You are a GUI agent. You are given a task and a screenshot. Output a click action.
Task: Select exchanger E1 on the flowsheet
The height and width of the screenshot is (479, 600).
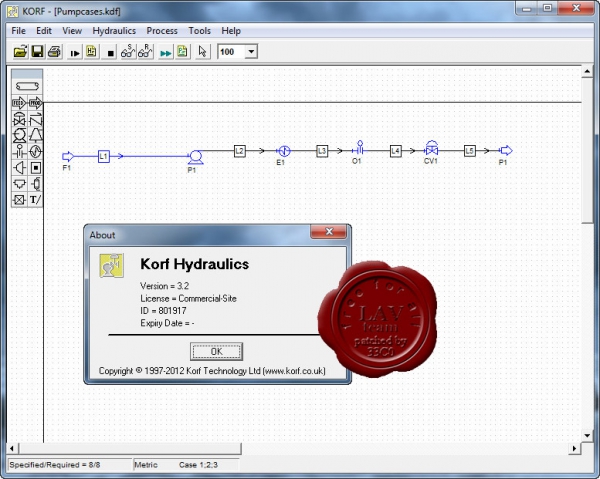[284, 151]
